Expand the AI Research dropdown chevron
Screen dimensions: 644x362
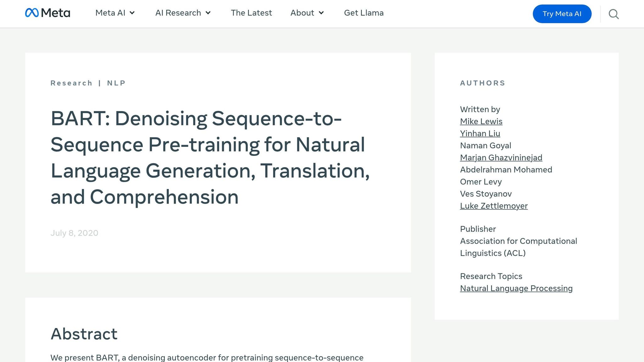click(208, 13)
